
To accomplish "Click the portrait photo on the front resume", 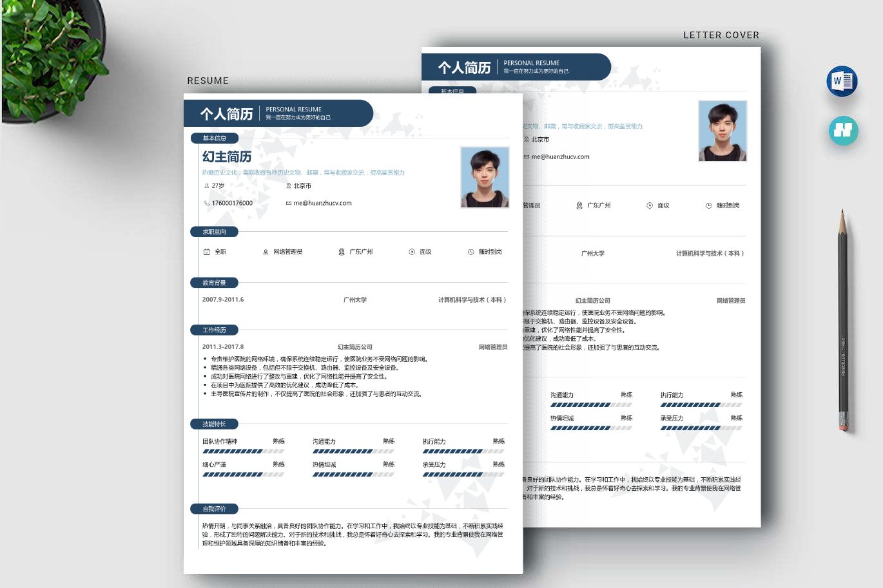I will click(485, 178).
